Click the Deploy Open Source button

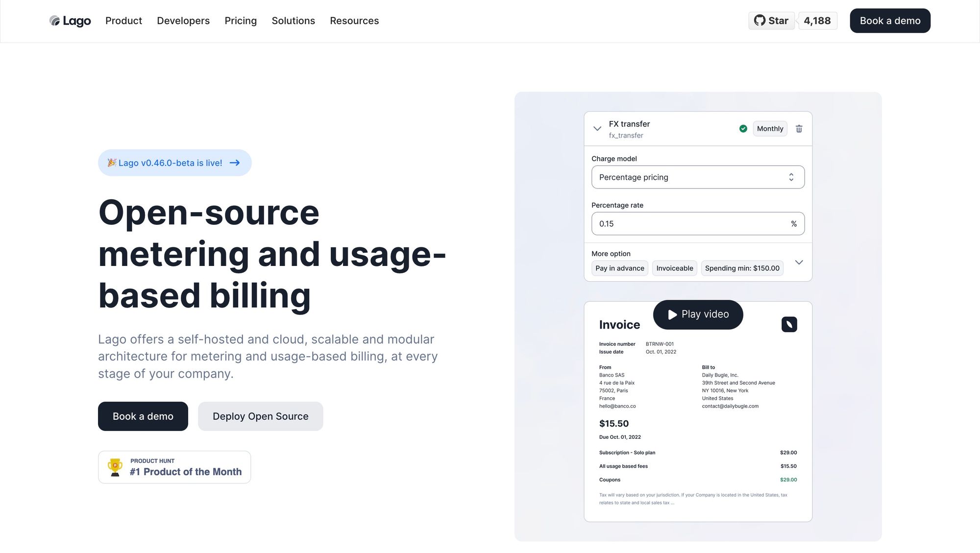tap(260, 416)
